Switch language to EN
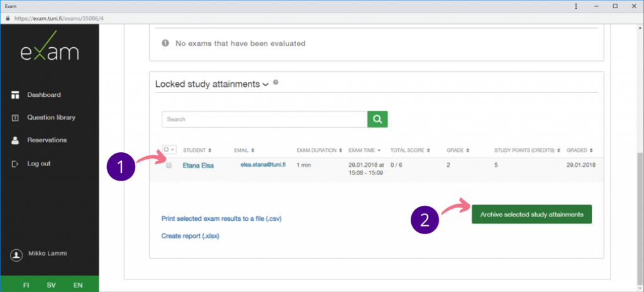This screenshot has width=644, height=292. click(78, 285)
